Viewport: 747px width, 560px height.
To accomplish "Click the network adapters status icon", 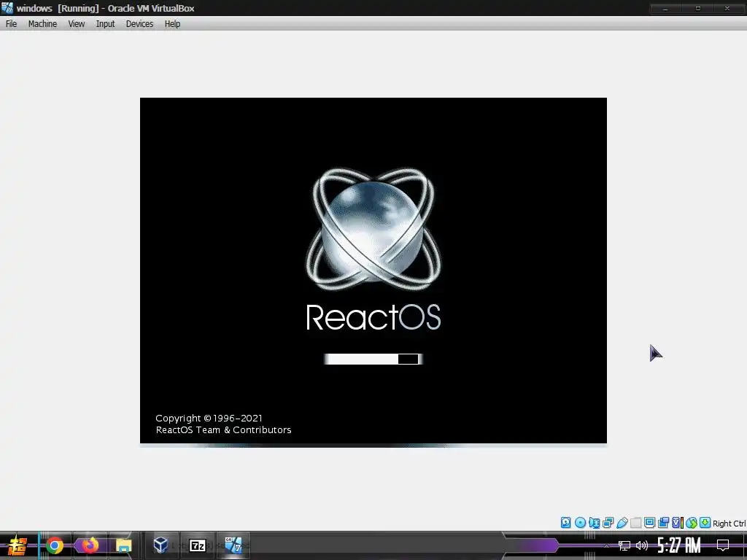I will (608, 522).
